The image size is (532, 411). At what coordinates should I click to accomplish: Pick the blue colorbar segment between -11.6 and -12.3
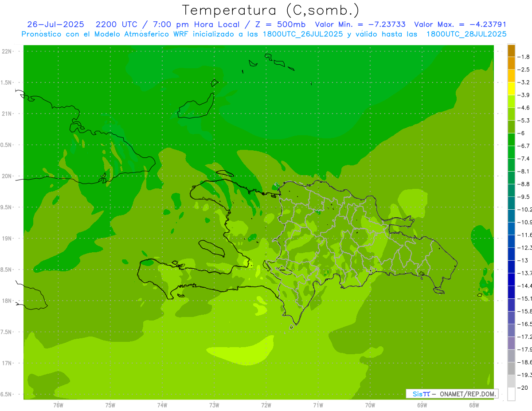click(x=511, y=241)
